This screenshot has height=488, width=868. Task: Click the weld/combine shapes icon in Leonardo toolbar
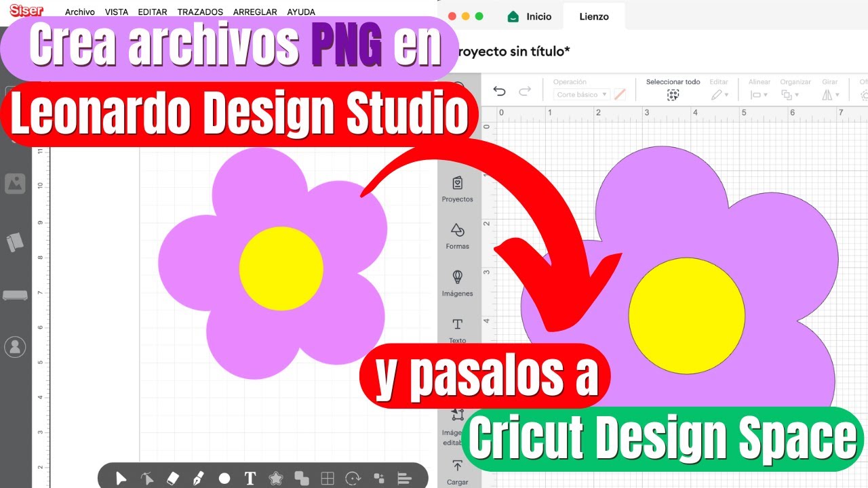(x=302, y=479)
